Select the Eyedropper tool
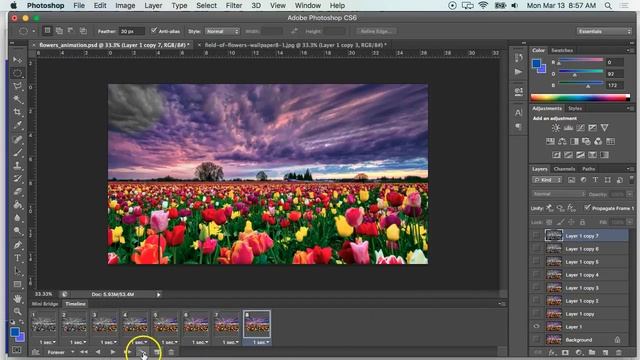 (x=17, y=125)
